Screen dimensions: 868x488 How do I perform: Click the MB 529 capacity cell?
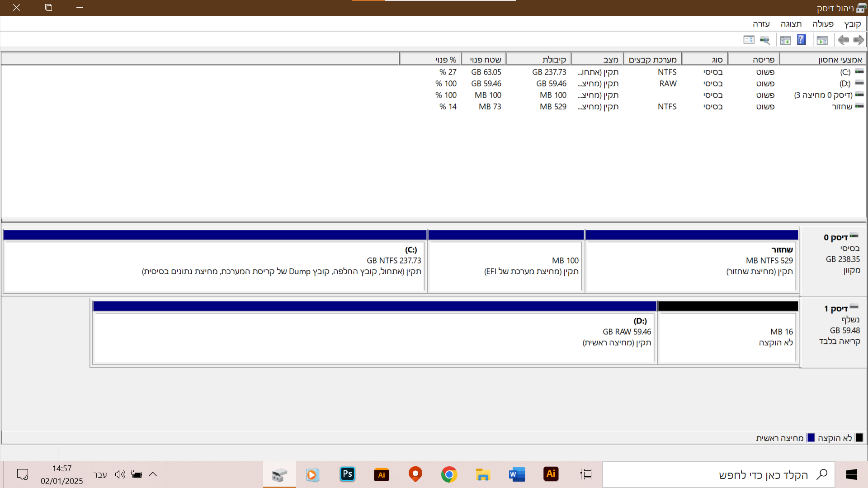553,107
